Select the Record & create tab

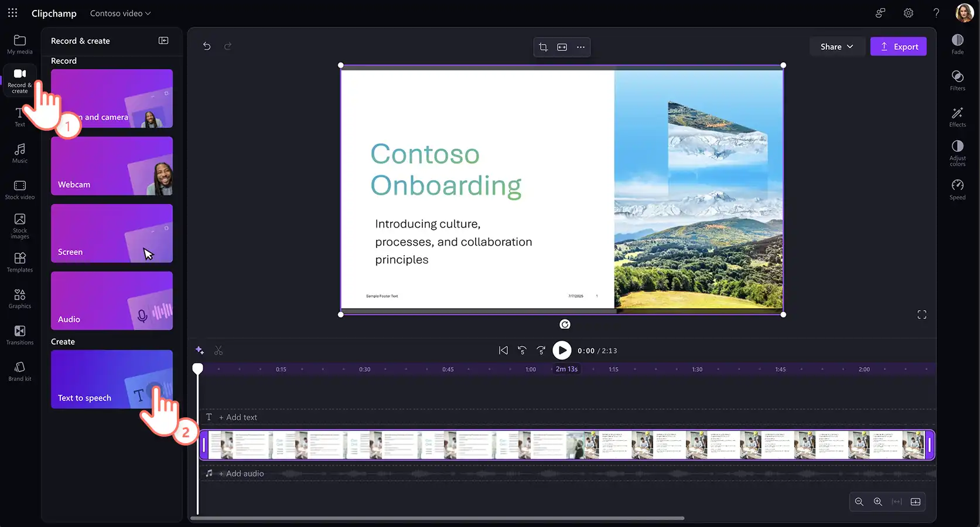(x=19, y=80)
